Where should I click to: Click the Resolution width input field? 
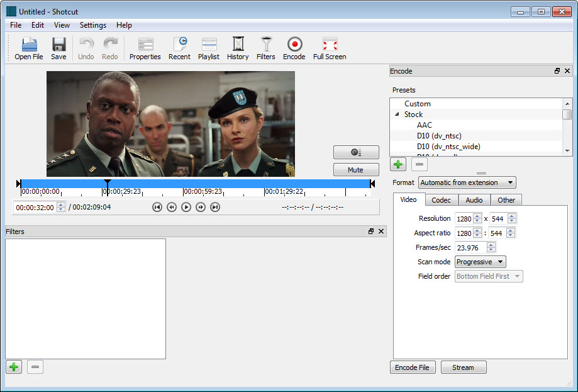pyautogui.click(x=464, y=219)
